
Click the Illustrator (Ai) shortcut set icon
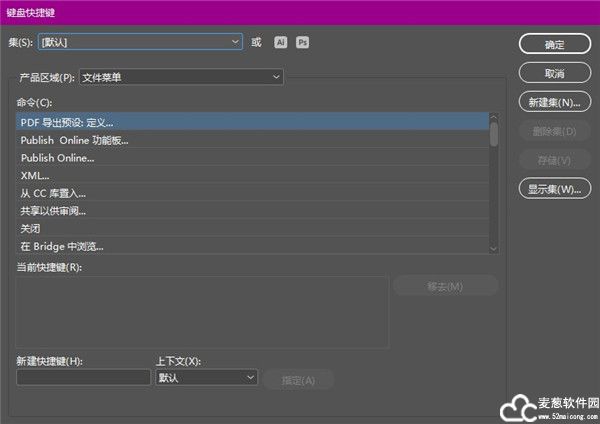point(281,42)
